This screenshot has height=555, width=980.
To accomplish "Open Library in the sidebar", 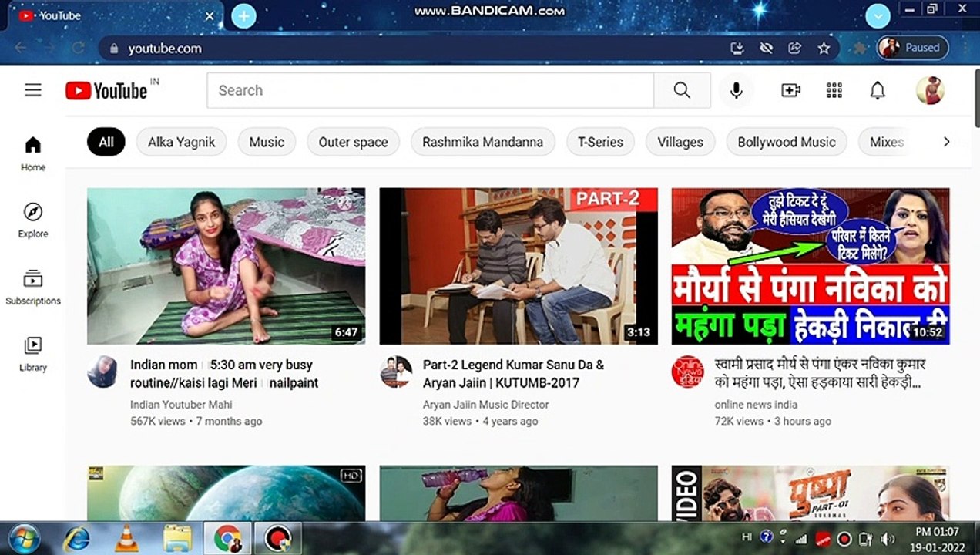I will tap(33, 354).
